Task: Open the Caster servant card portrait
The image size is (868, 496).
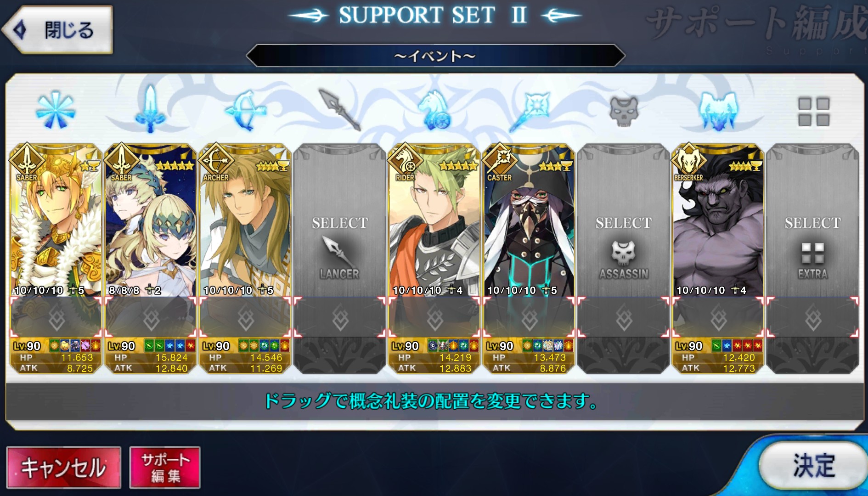Action: click(x=529, y=220)
